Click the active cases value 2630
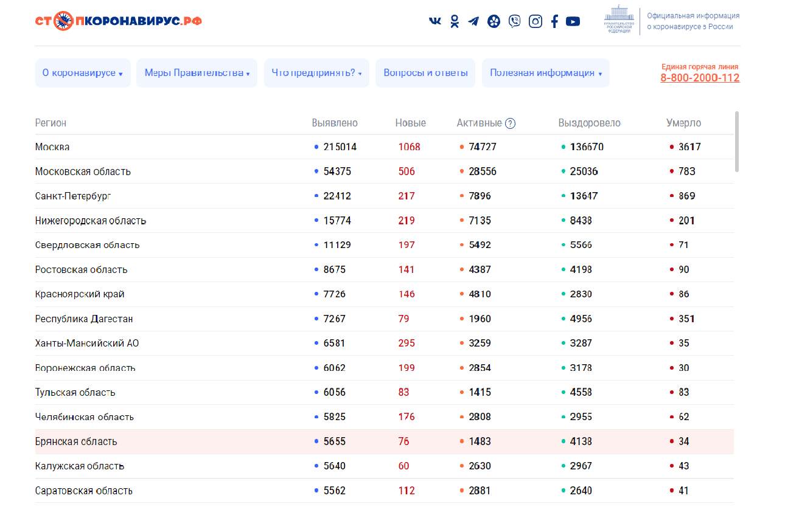This screenshot has height=532, width=785. coord(480,466)
